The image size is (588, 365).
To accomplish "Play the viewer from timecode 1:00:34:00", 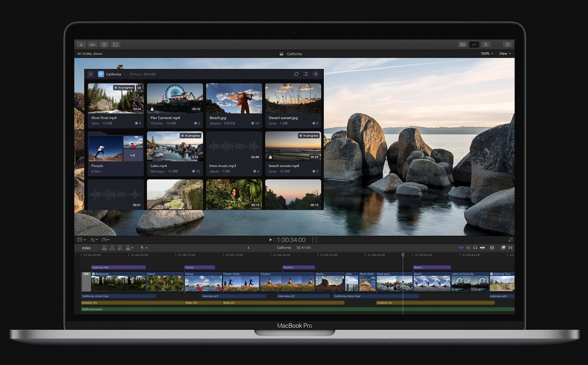I will tap(270, 240).
